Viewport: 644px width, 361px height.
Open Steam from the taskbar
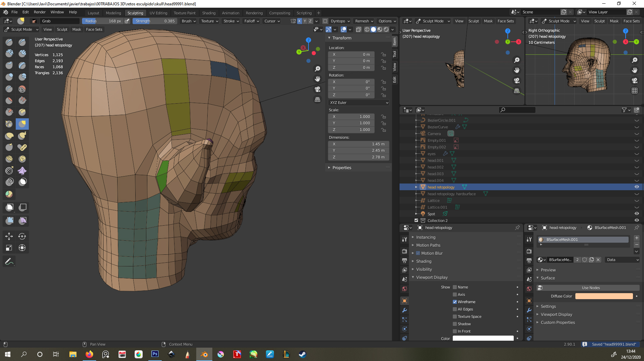(x=302, y=354)
